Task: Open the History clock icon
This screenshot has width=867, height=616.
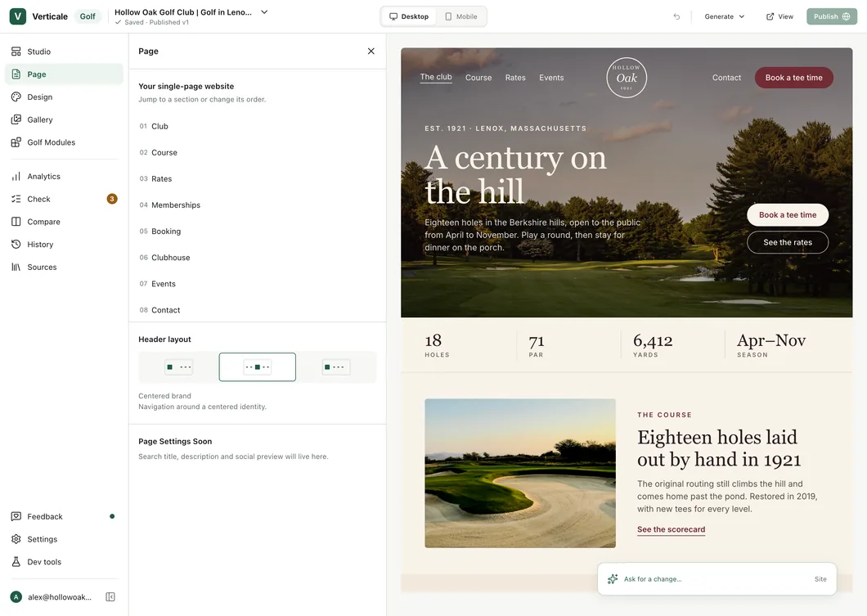Action: (x=16, y=245)
